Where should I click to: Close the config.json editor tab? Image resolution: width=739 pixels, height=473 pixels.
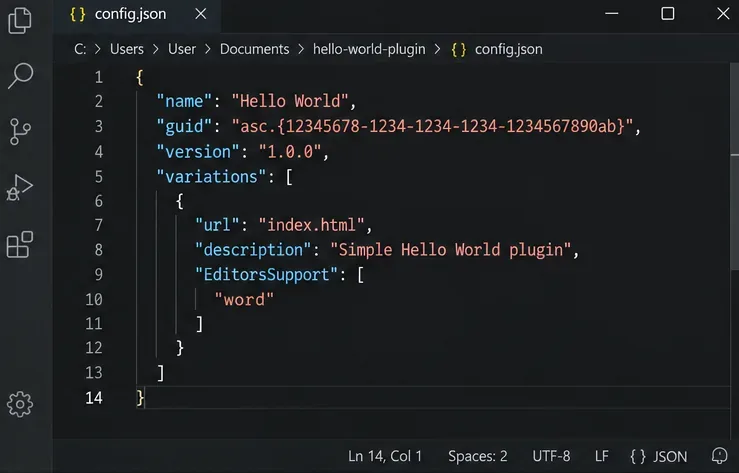click(201, 14)
